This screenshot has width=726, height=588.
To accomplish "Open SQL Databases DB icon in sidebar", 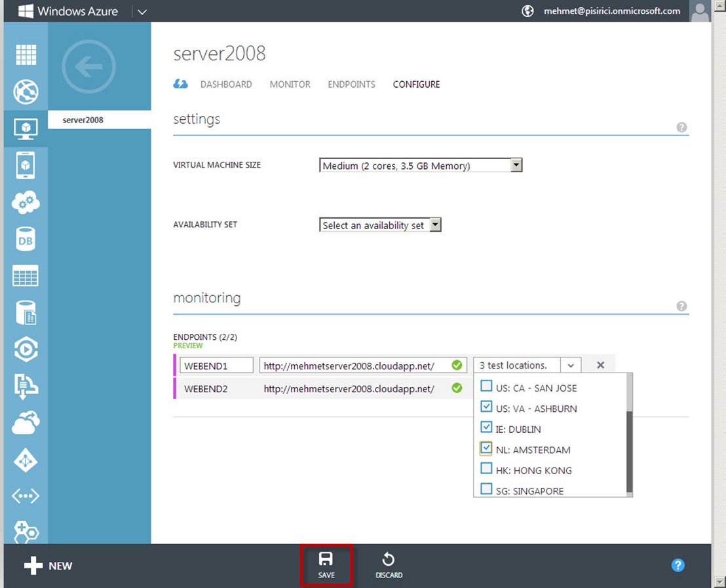I will coord(26,239).
